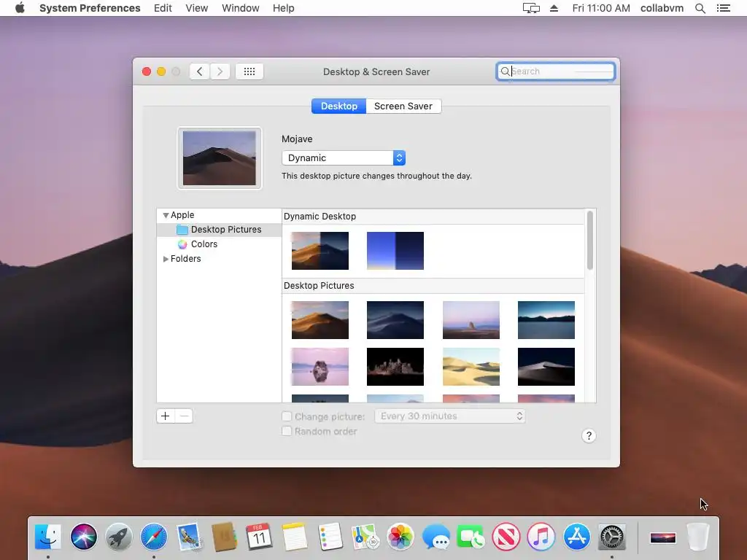Select the Mojave Day still thumbnail

click(x=320, y=320)
